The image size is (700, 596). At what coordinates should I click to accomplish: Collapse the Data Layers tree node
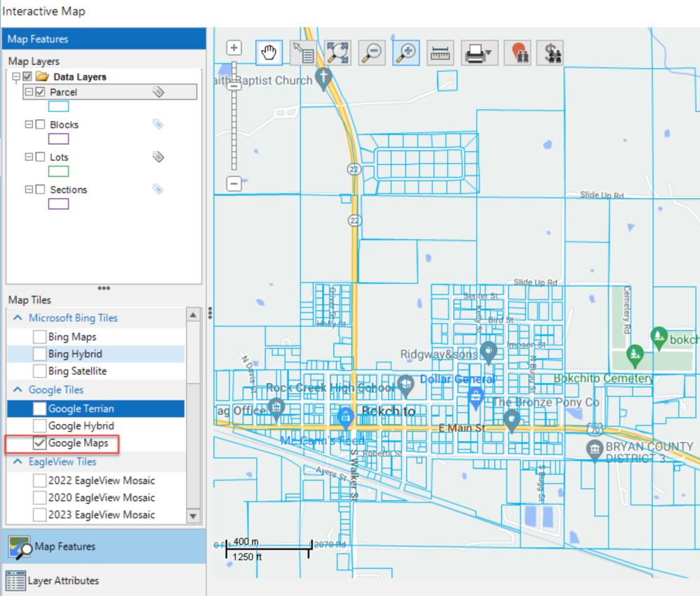click(16, 76)
